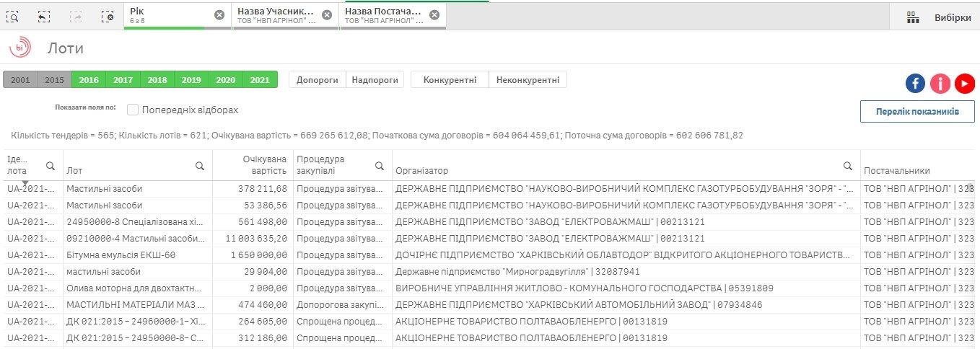Image resolution: width=980 pixels, height=349 pixels.
Task: Click the 1 650 000,00 value cell
Action: pyautogui.click(x=253, y=255)
